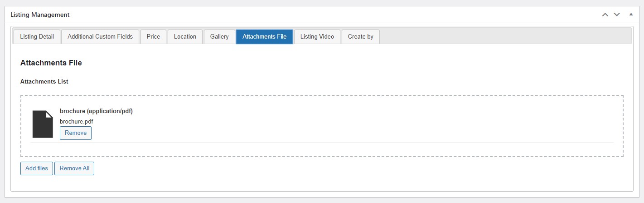Switch to Additional Custom Fields tab
Image resolution: width=644 pixels, height=203 pixels.
click(x=100, y=37)
